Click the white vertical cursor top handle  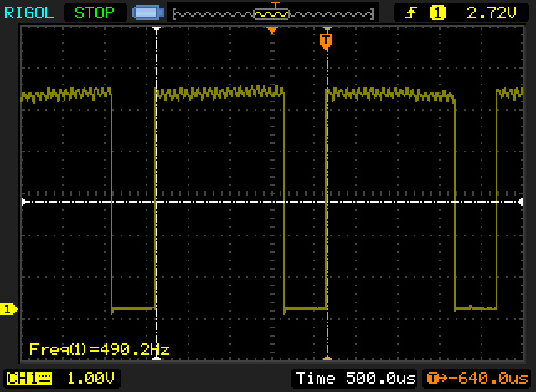click(157, 29)
